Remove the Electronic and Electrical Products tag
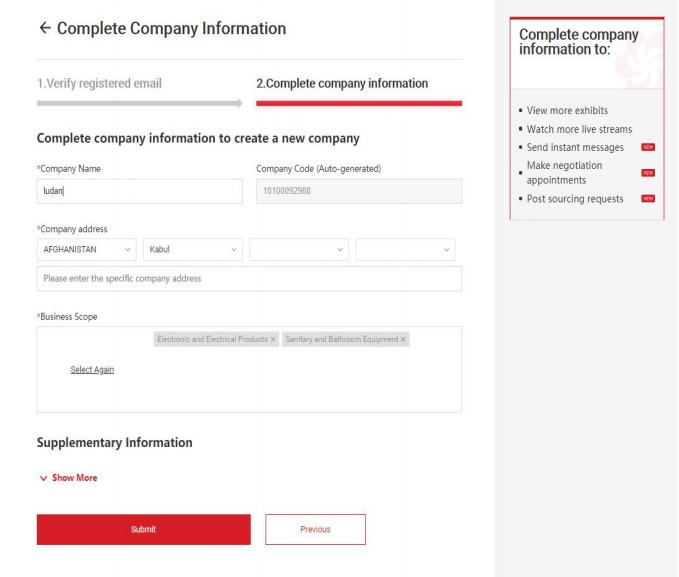679x577 pixels. click(x=273, y=339)
